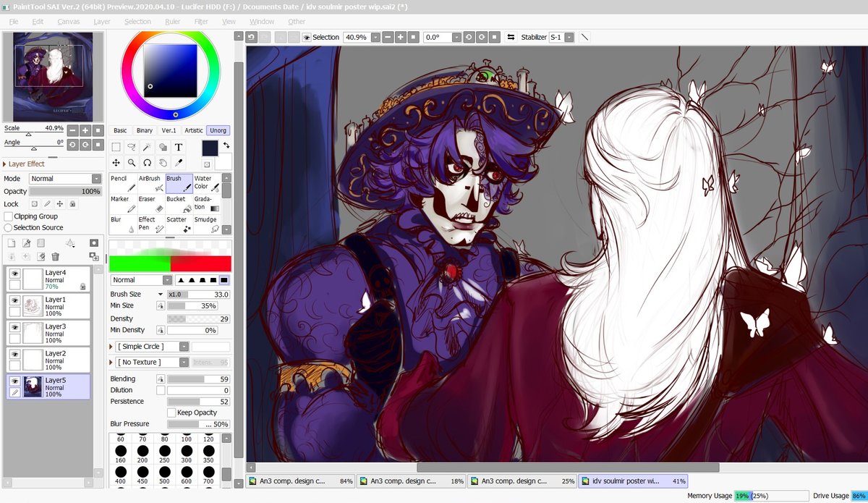Screen dimensions: 868x503
Task: Select the Brush tool
Action: click(179, 183)
